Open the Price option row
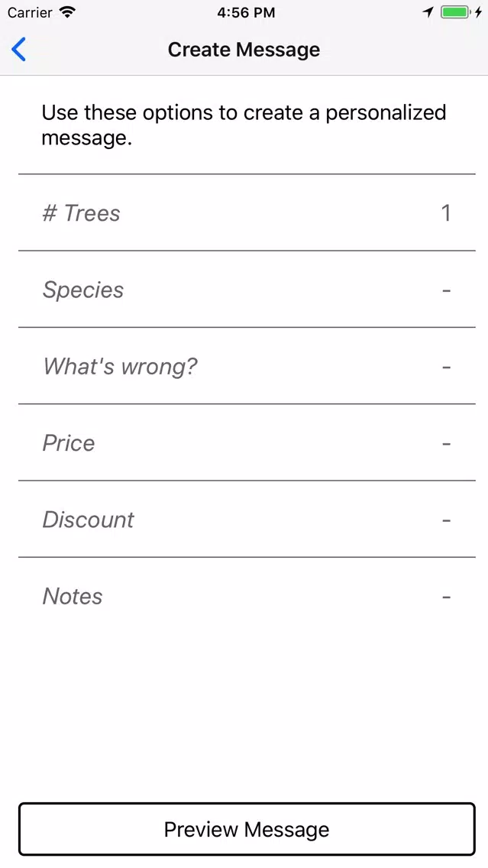Viewport: 488px width, 868px height. point(247,442)
